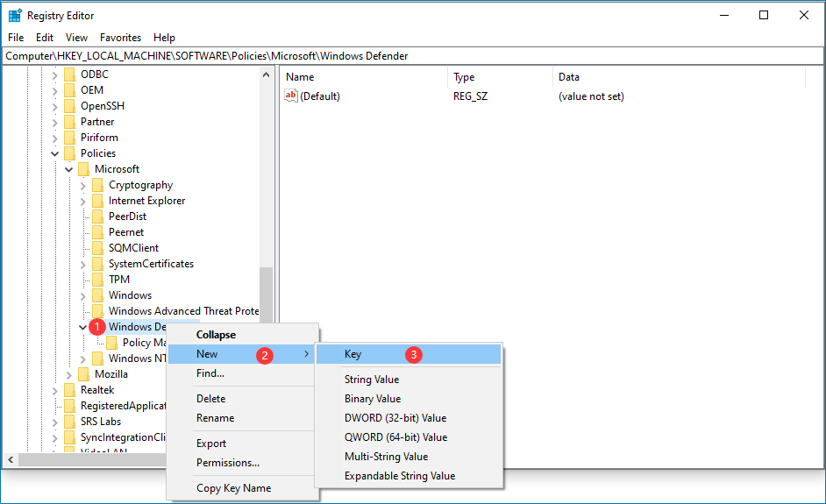Click the SRS Labs folder icon

point(69,422)
